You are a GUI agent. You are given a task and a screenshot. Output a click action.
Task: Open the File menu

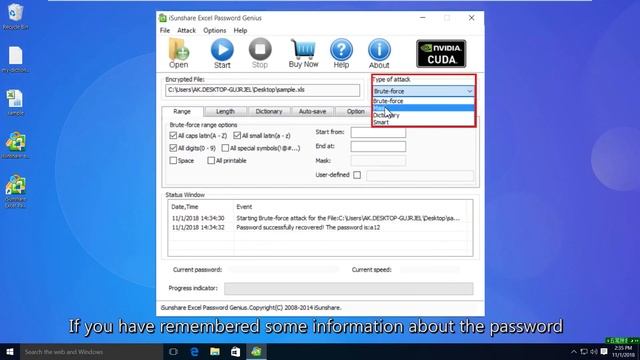pyautogui.click(x=165, y=31)
